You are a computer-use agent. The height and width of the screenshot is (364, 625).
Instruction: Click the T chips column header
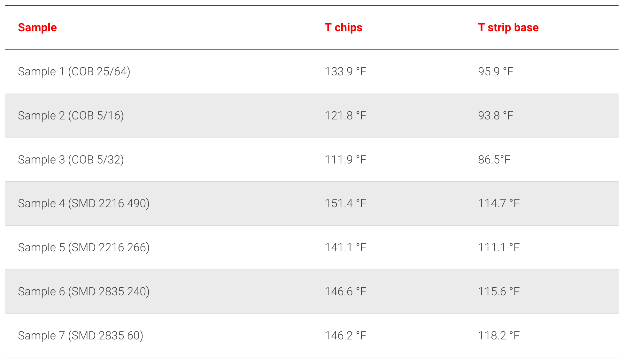343,28
